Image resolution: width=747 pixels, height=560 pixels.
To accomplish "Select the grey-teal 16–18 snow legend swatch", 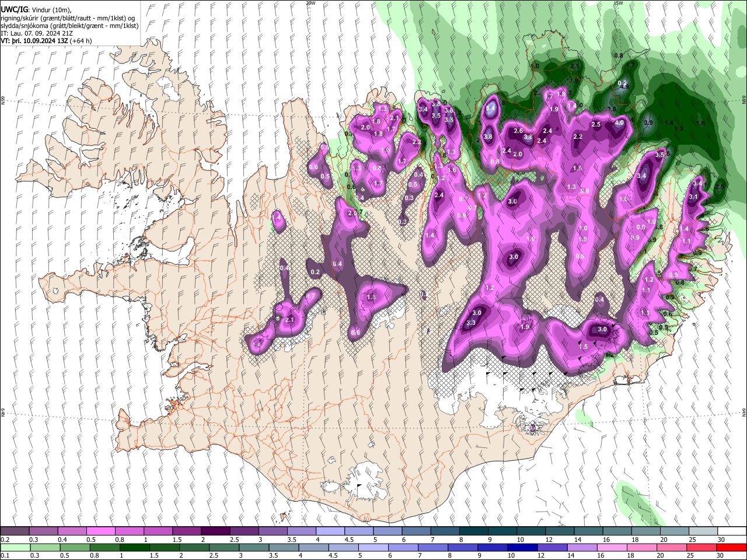I will point(616,531).
